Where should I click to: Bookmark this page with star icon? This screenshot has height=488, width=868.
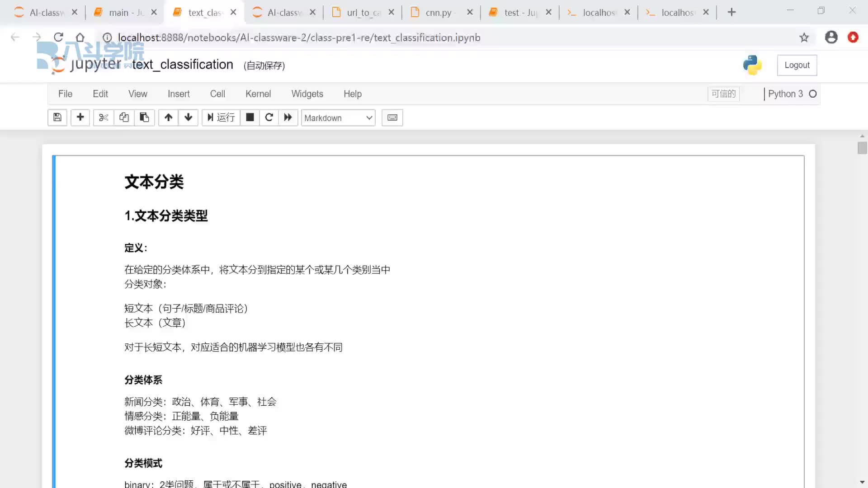[804, 38]
